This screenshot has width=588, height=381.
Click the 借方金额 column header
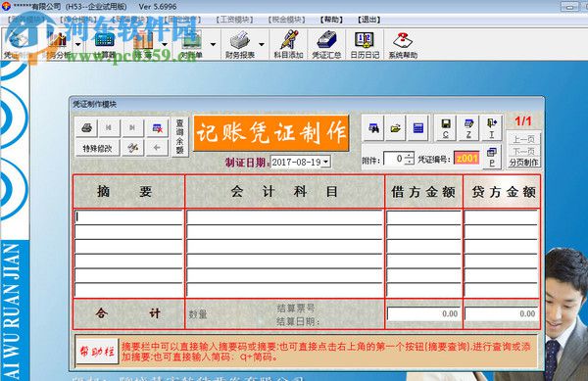click(423, 191)
